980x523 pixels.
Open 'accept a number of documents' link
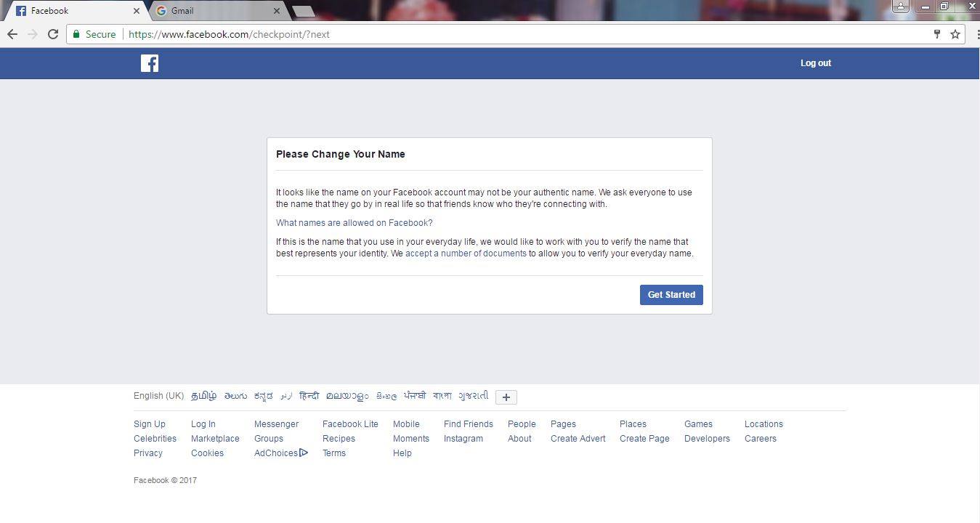466,254
